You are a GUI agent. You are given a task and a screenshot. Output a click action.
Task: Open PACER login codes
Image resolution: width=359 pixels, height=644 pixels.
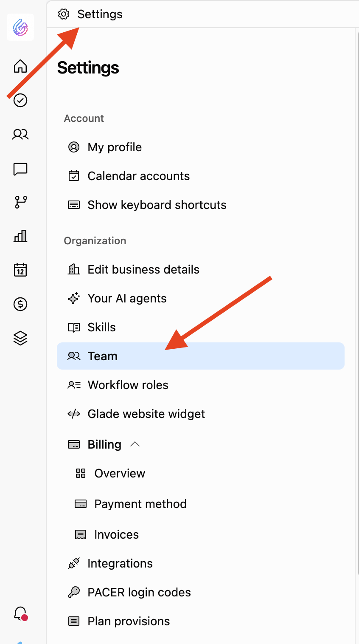click(x=201, y=592)
